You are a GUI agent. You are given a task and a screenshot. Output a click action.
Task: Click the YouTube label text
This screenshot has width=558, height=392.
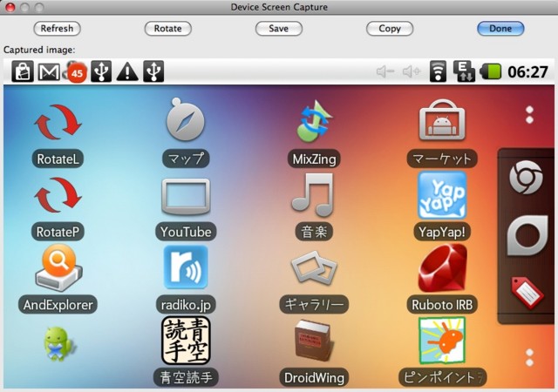point(186,232)
